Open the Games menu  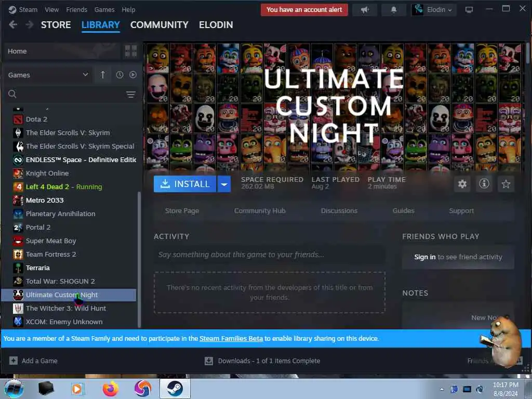(104, 9)
